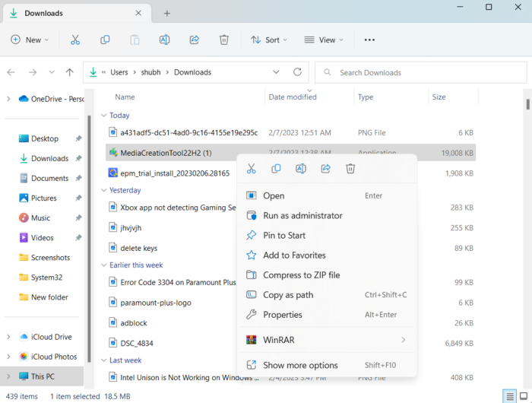This screenshot has height=403, width=532.
Task: Click the Share icon in the top toolbar
Action: tap(194, 40)
